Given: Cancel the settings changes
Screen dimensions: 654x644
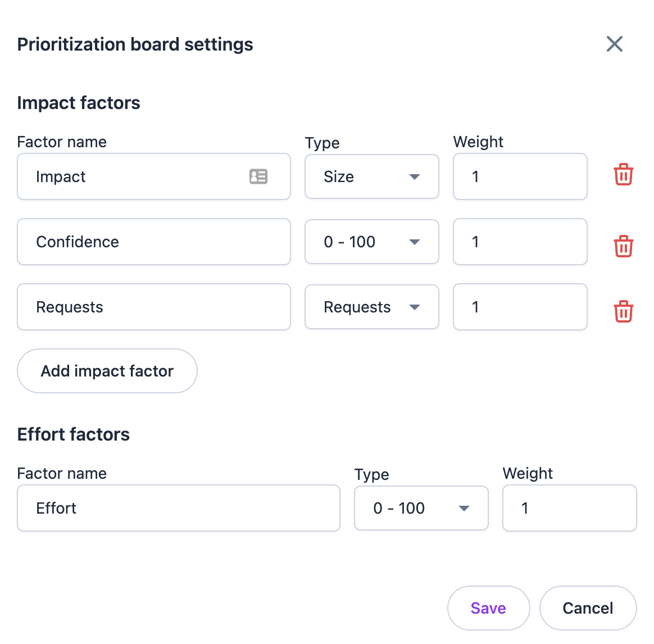Looking at the screenshot, I should (588, 608).
